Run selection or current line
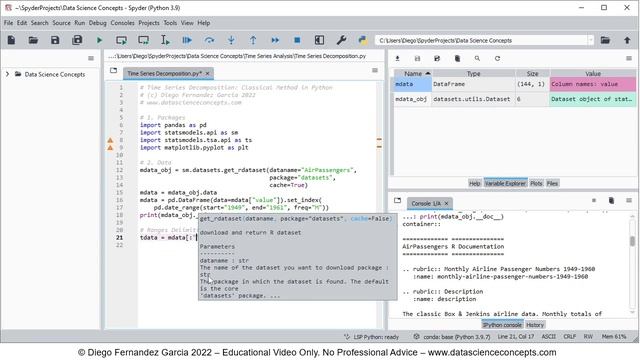 coord(165,40)
